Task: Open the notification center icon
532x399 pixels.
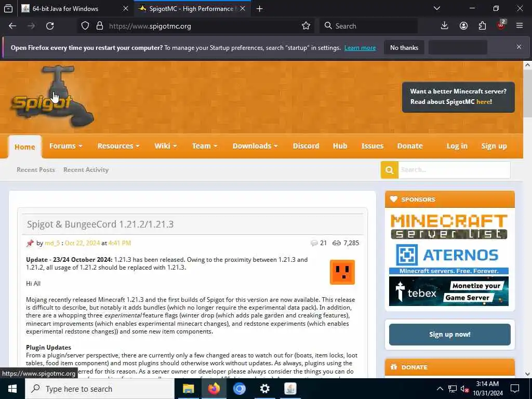Action: point(515,389)
